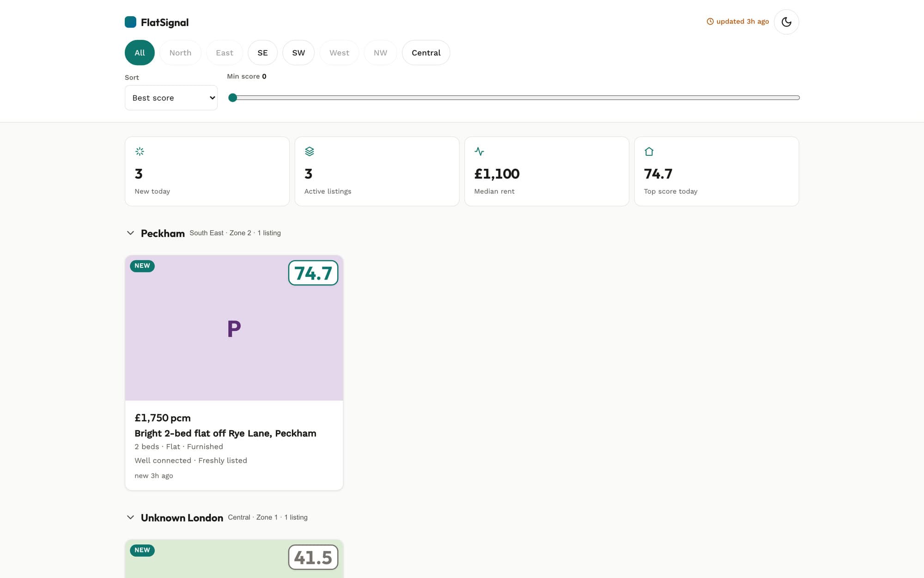The height and width of the screenshot is (578, 924).
Task: Click the 41.5 score badge
Action: (313, 557)
